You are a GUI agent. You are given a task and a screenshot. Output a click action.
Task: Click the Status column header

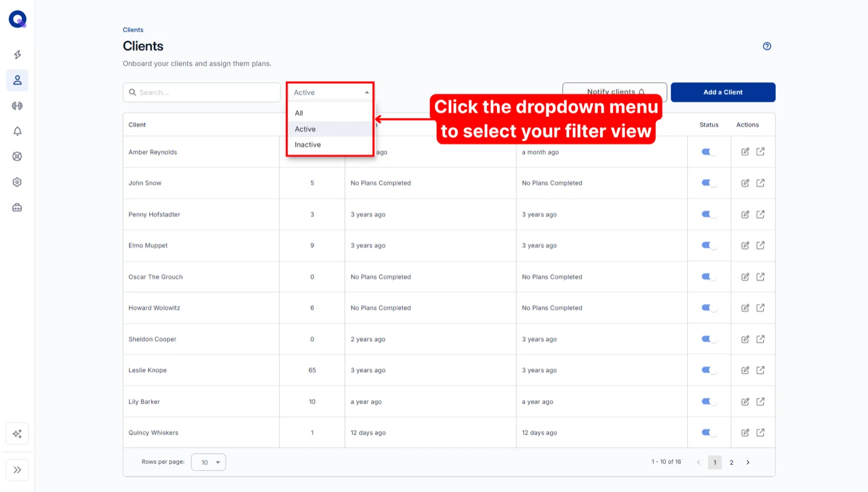[709, 125]
